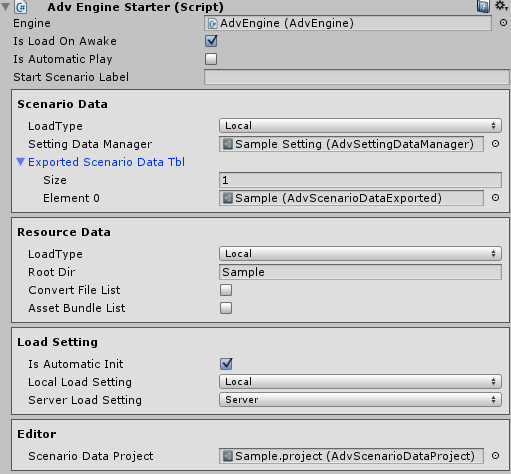Check the Asset Bundle List box
This screenshot has width=511, height=474.
(x=226, y=308)
